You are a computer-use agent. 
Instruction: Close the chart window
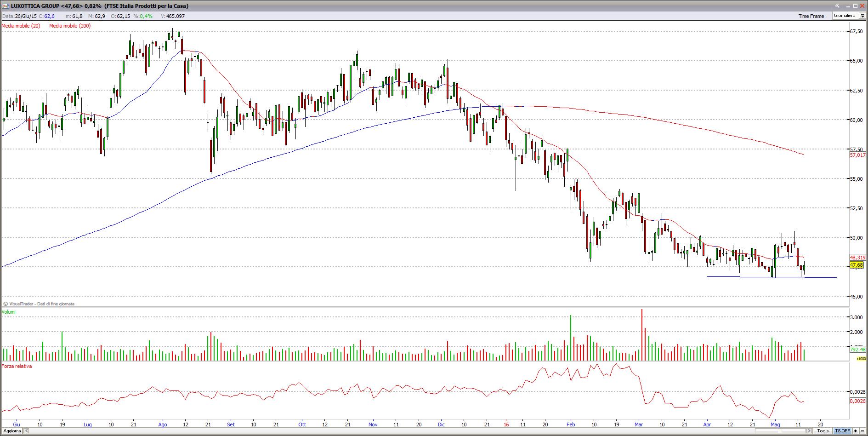click(x=862, y=6)
